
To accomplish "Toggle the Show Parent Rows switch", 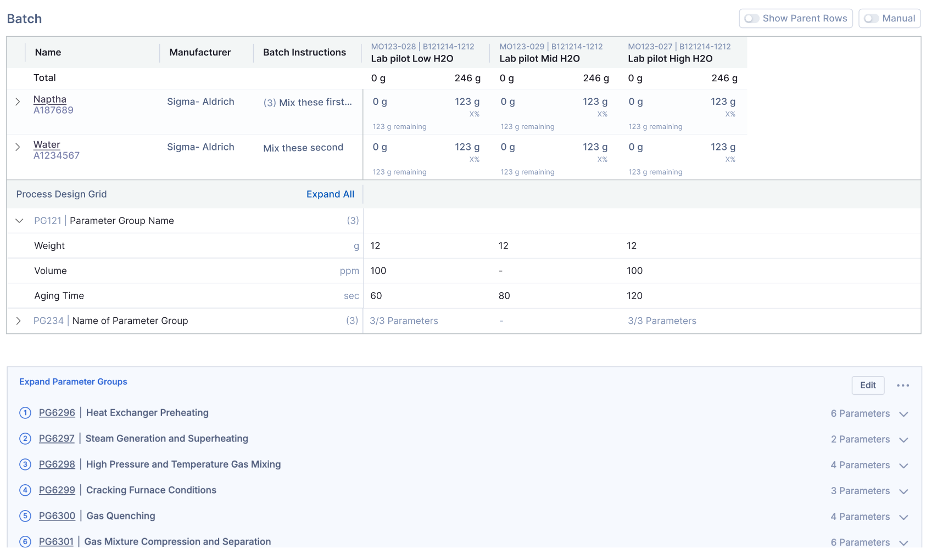I will point(751,19).
